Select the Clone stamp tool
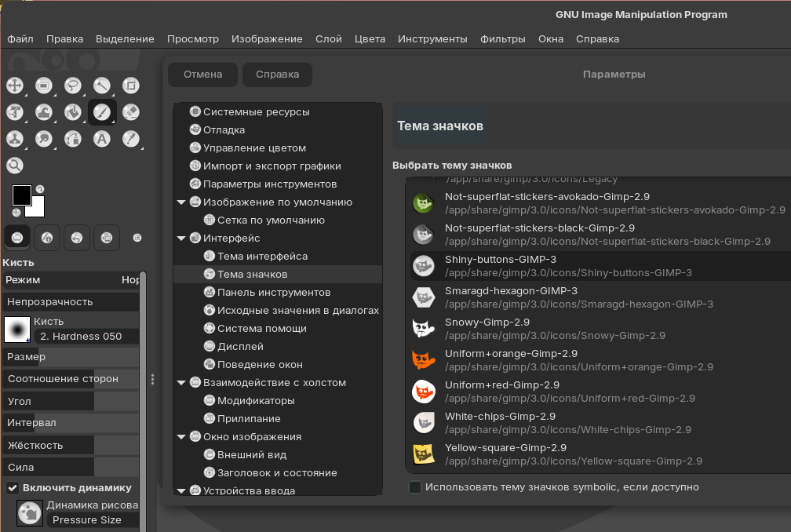791x532 pixels. point(15,139)
